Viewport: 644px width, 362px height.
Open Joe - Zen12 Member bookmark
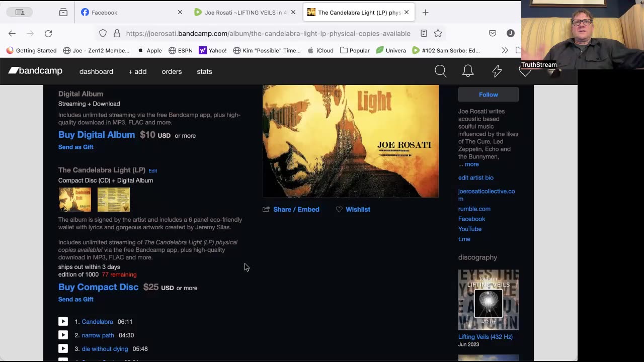(96, 50)
